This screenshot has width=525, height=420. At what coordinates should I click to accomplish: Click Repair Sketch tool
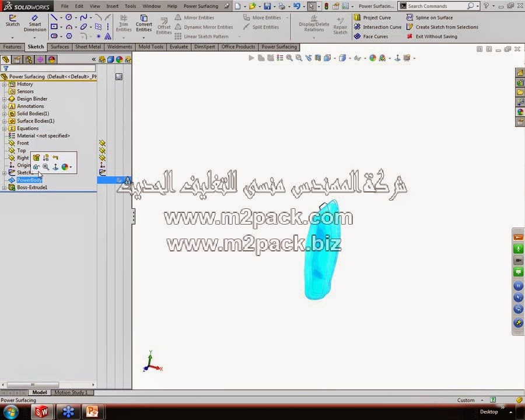click(340, 26)
